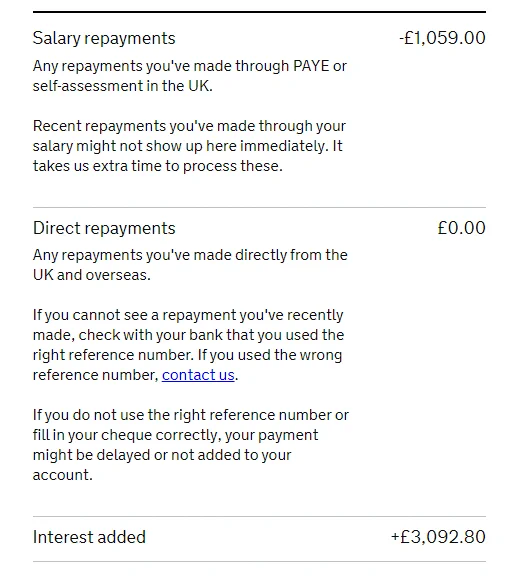Click the word 'account.' ending the last paragraph
The image size is (527, 585).
tap(63, 475)
